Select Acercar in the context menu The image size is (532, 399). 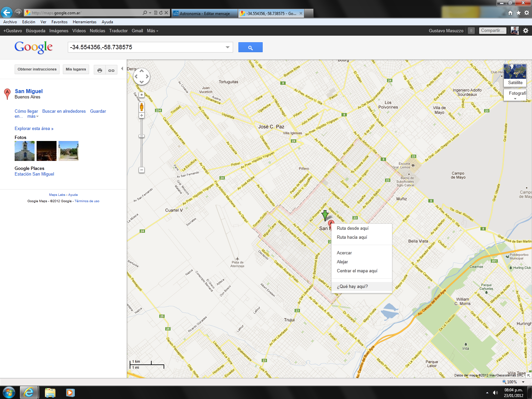[x=362, y=253]
